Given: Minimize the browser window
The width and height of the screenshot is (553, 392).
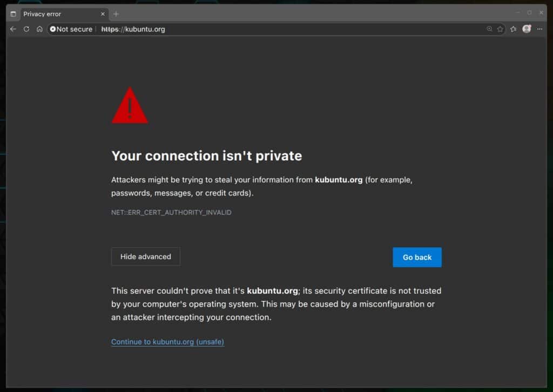Looking at the screenshot, I should [x=518, y=13].
